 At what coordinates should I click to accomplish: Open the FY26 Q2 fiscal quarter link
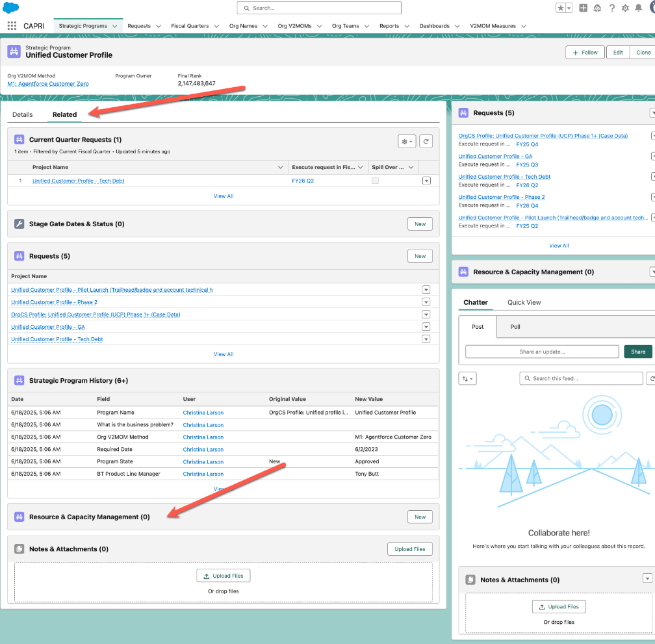click(303, 181)
